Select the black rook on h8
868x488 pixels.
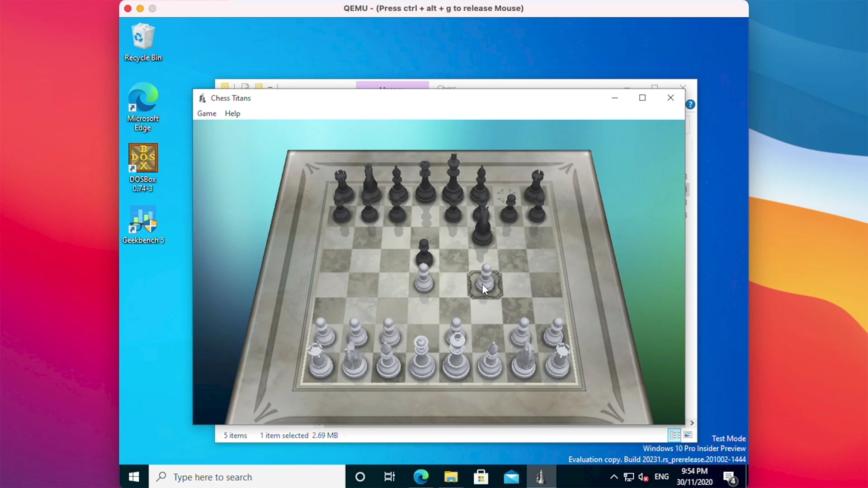[536, 186]
